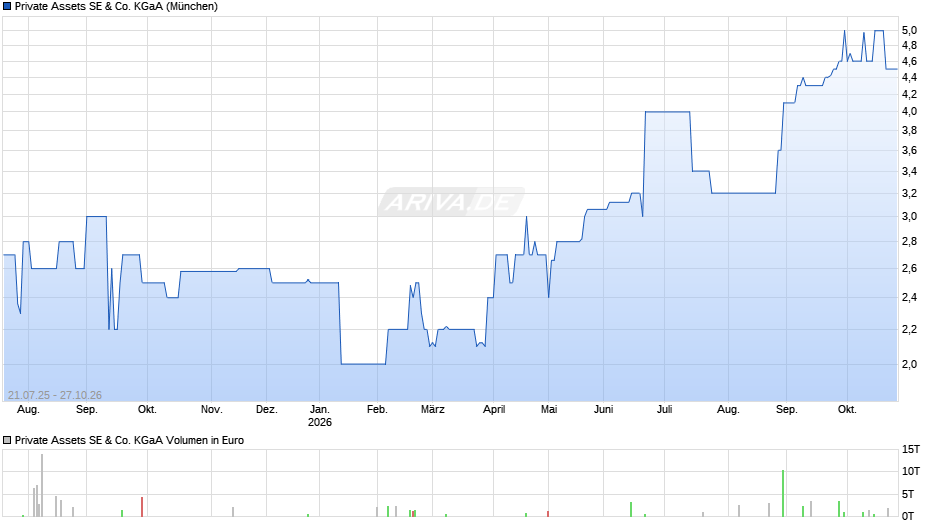Click the 'März' month label on time axis
Image resolution: width=940 pixels, height=526 pixels.
[x=433, y=410]
